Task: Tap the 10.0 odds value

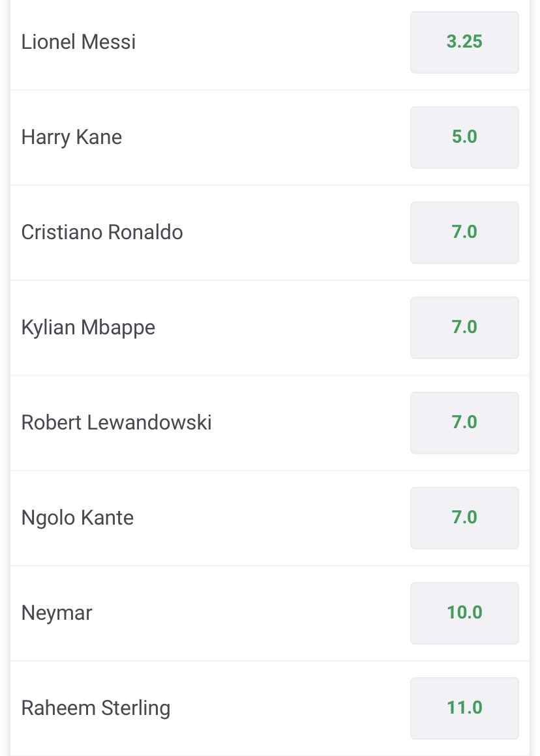Action: [464, 613]
